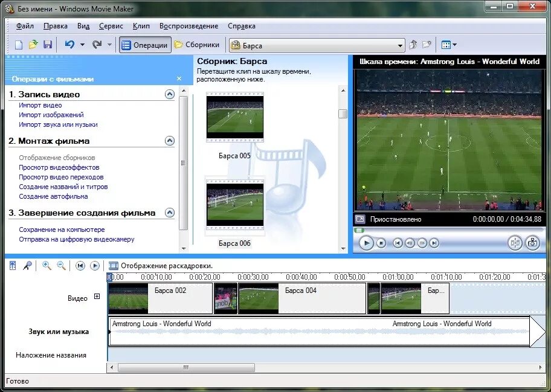Save the project using the floppy disk icon
The height and width of the screenshot is (392, 551).
coord(48,45)
